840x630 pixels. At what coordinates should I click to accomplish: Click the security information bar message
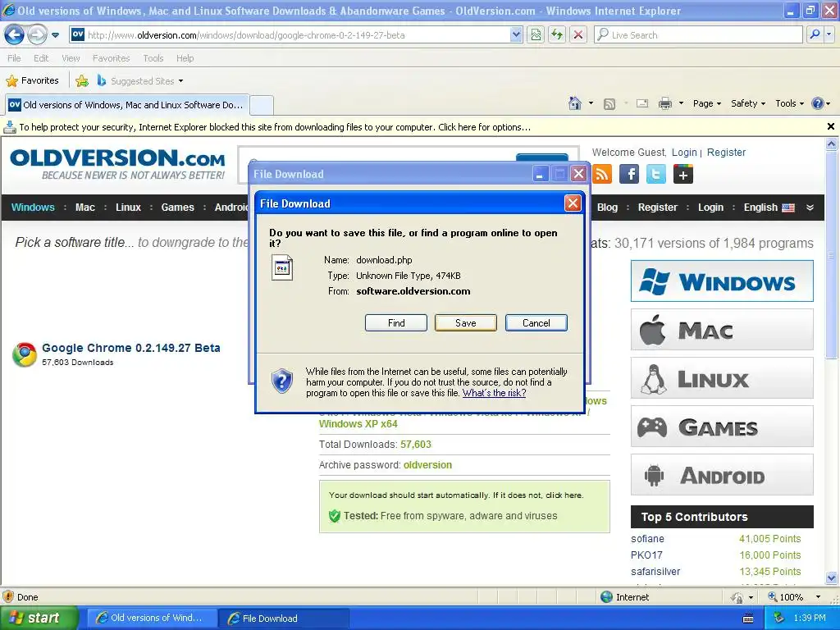(275, 127)
